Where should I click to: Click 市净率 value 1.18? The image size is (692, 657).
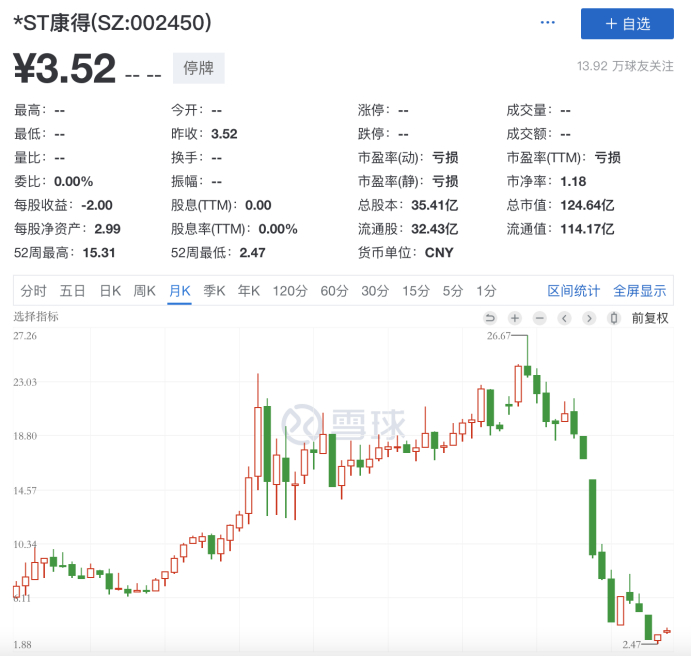pos(573,181)
